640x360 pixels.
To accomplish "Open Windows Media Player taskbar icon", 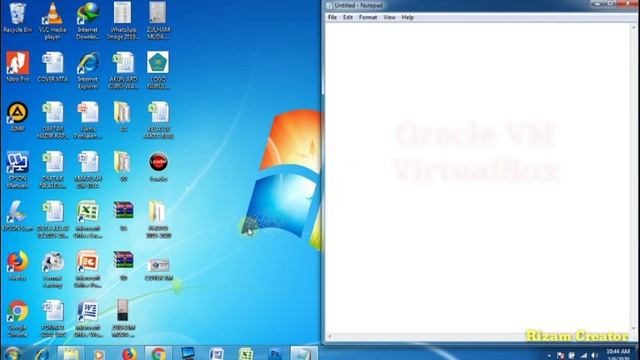I will click(98, 354).
